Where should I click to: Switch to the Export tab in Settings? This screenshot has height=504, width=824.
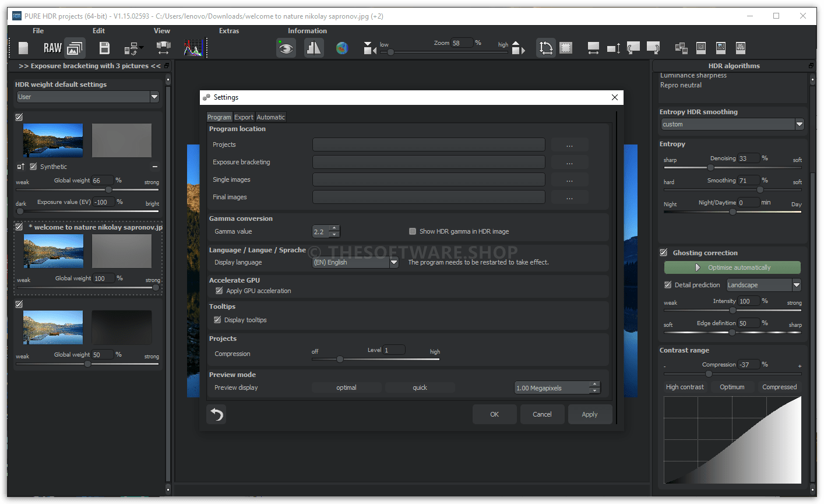[x=244, y=117]
